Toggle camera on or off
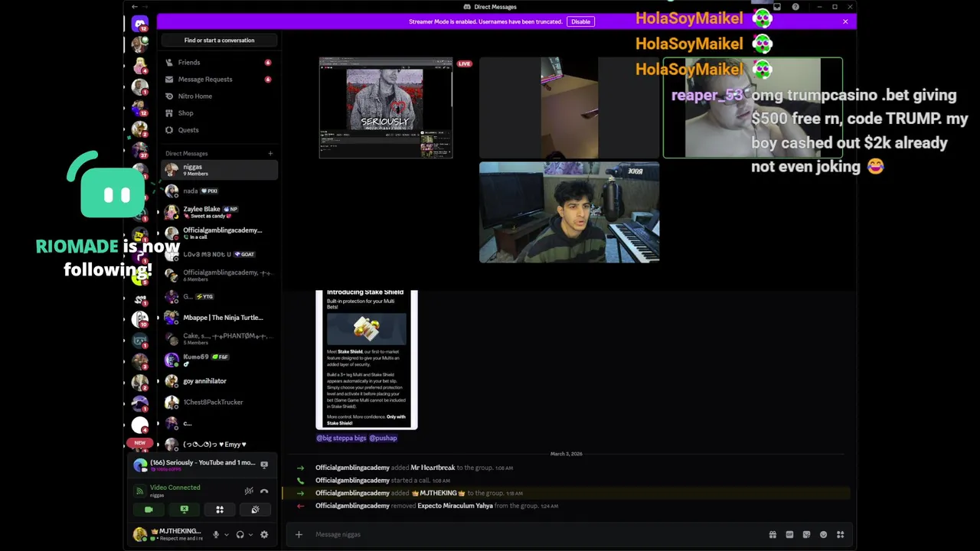980x551 pixels. [x=149, y=510]
